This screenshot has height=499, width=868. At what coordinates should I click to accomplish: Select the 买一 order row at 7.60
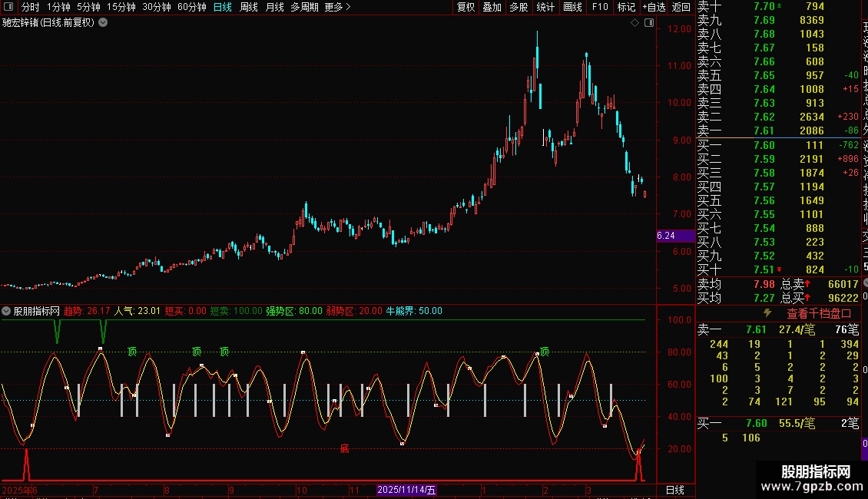tap(779, 145)
